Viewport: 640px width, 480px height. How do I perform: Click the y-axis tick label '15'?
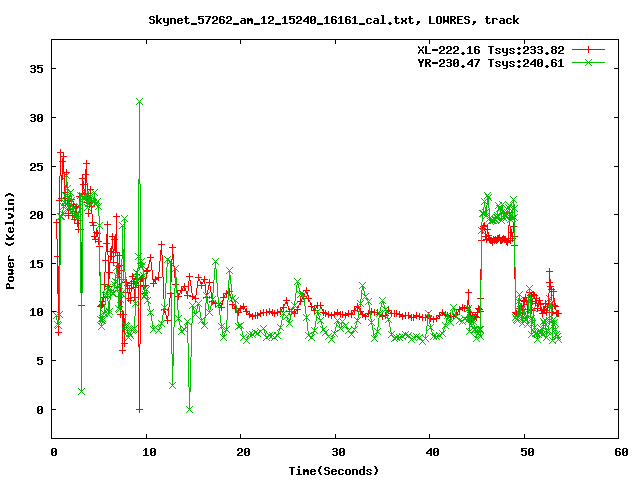36,264
